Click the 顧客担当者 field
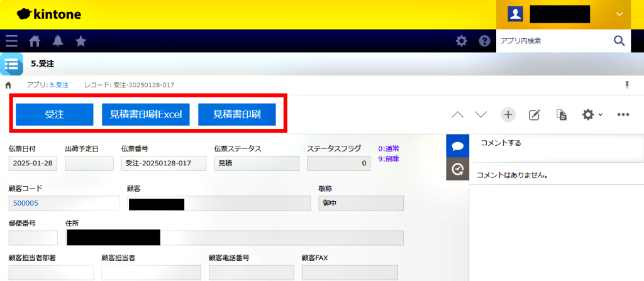Screen dimensions: 644x281 (x=151, y=273)
